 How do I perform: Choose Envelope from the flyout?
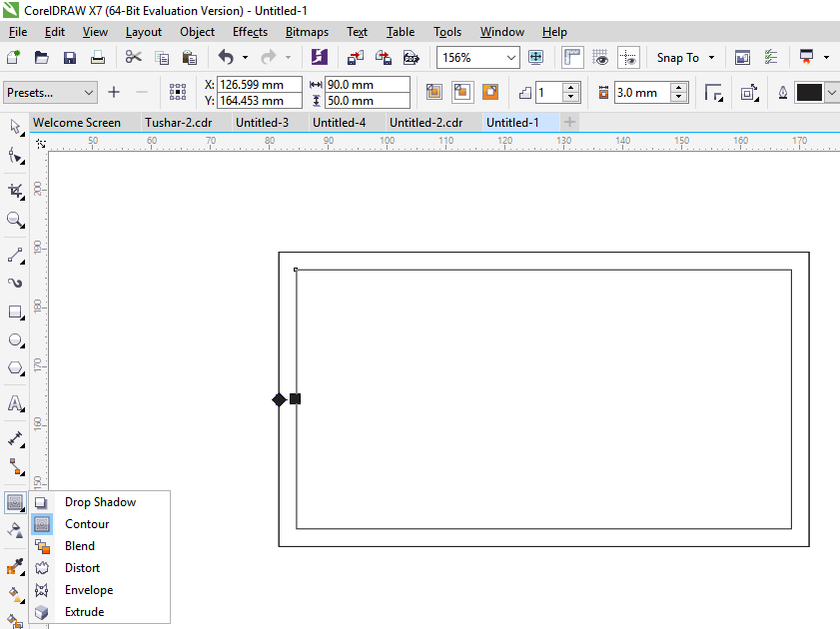(100, 590)
